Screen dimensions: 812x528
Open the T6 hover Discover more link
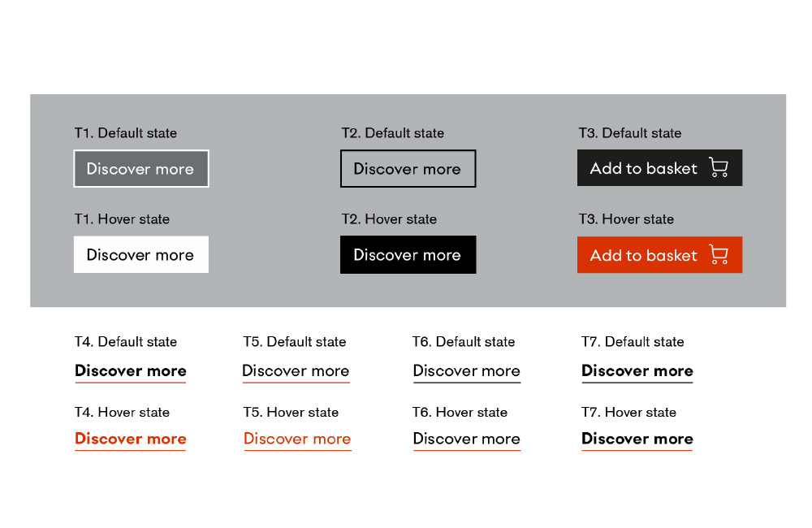click(x=467, y=439)
